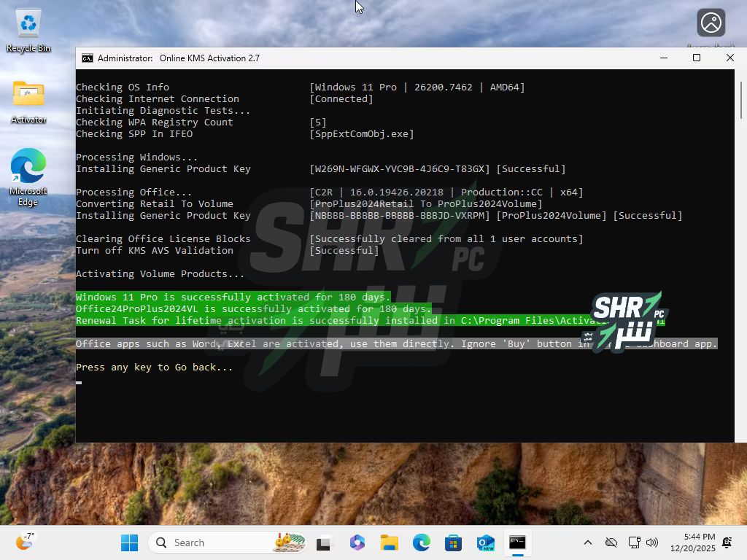This screenshot has height=560, width=747.
Task: Click the 'Processing Office...' line
Action: 133,192
